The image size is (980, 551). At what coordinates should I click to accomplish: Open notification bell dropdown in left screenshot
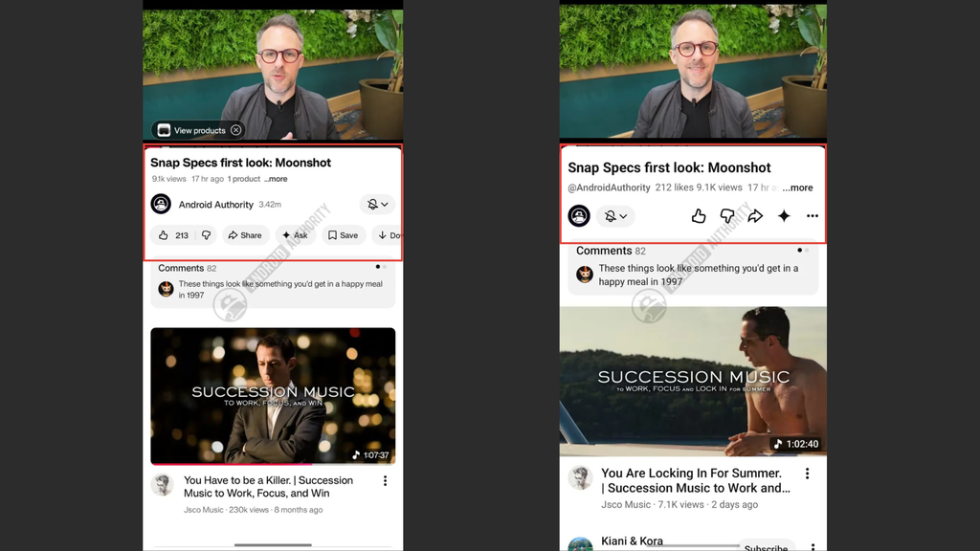click(x=377, y=205)
